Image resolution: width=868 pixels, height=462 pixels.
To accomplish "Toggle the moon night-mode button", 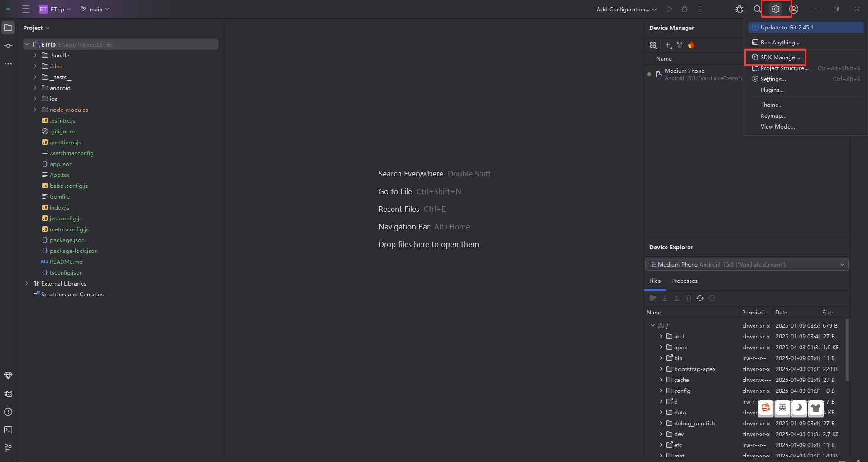I will pyautogui.click(x=799, y=408).
